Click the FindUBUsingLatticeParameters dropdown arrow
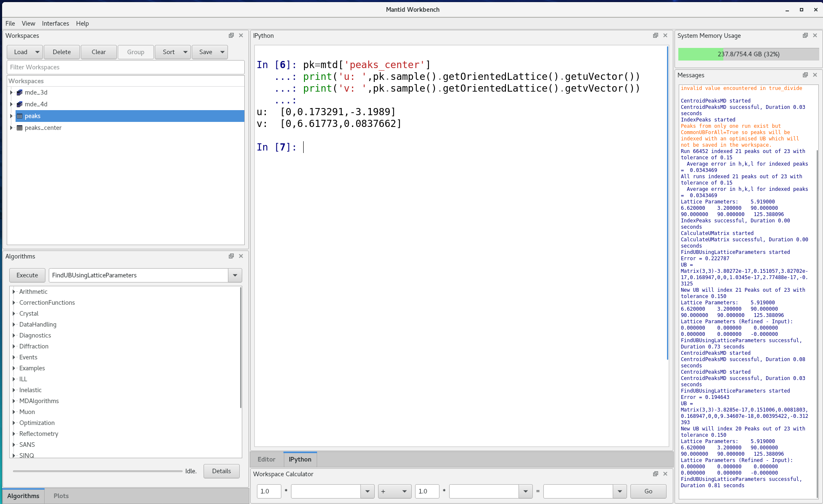823x504 pixels. (235, 275)
